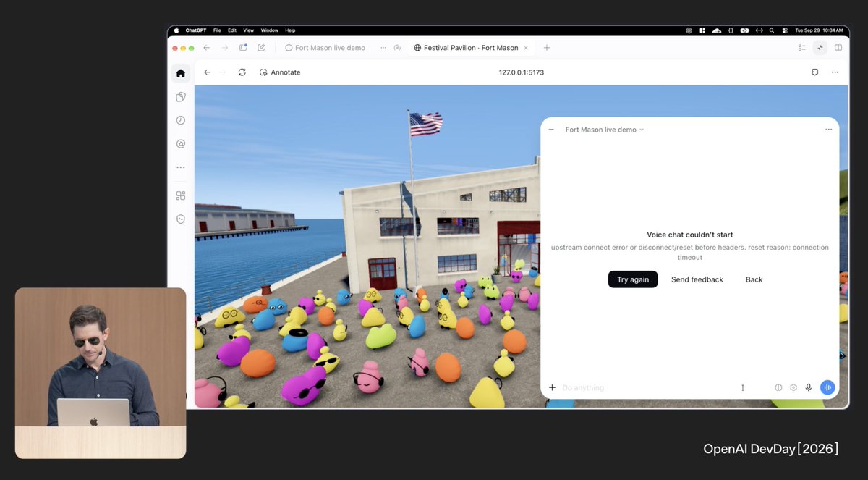
Task: Open the preview toolbar more options menu
Action: click(835, 72)
